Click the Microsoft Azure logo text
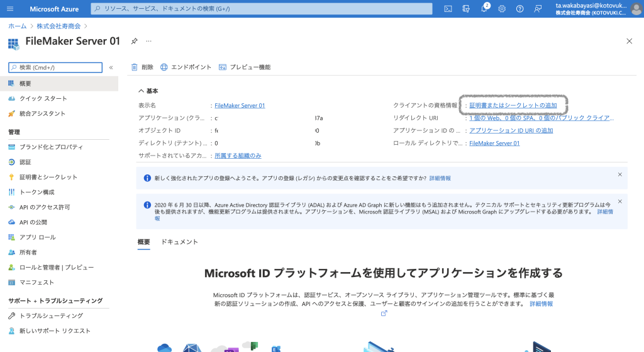 54,9
